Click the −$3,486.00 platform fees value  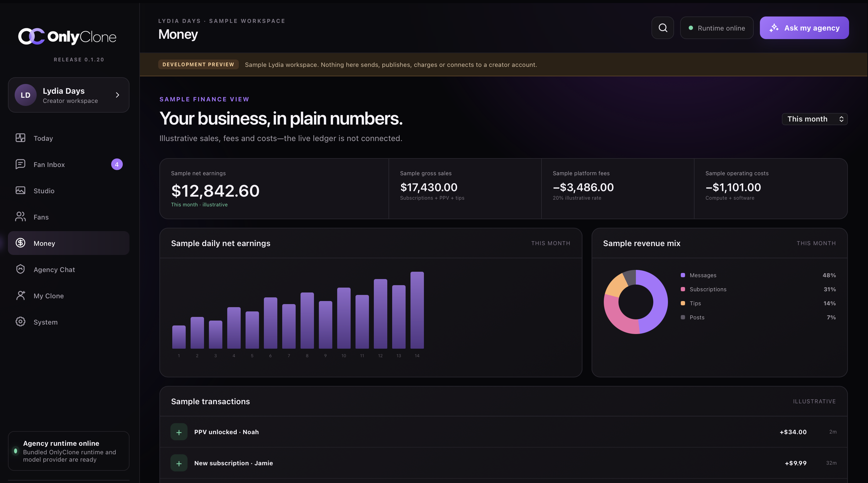pyautogui.click(x=583, y=187)
